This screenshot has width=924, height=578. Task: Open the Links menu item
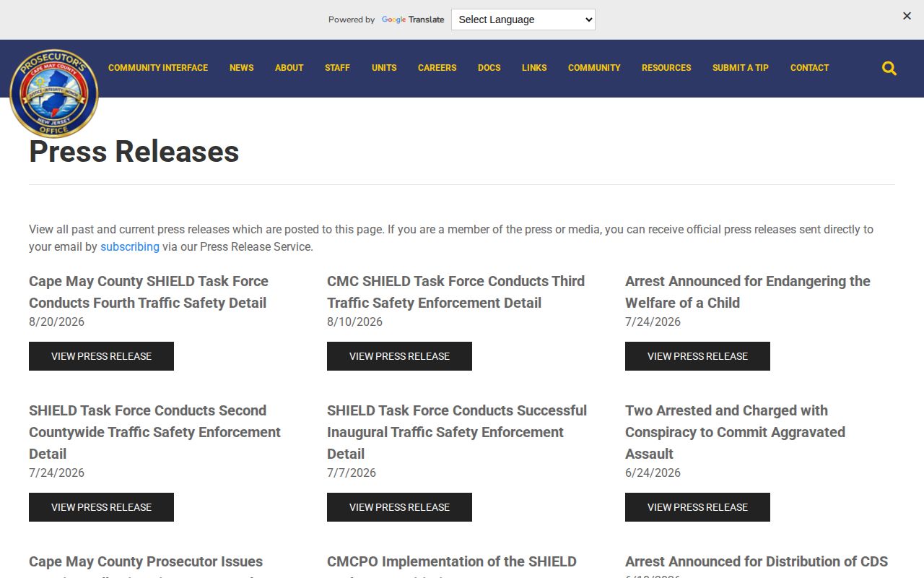(534, 68)
